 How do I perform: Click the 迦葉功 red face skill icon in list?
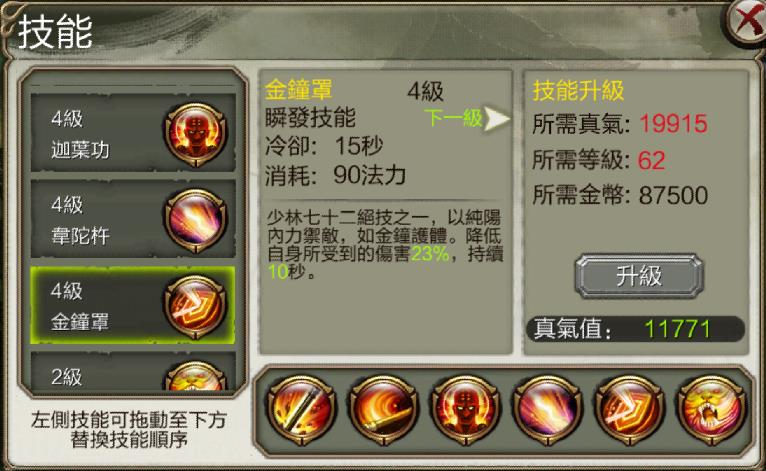[x=196, y=133]
